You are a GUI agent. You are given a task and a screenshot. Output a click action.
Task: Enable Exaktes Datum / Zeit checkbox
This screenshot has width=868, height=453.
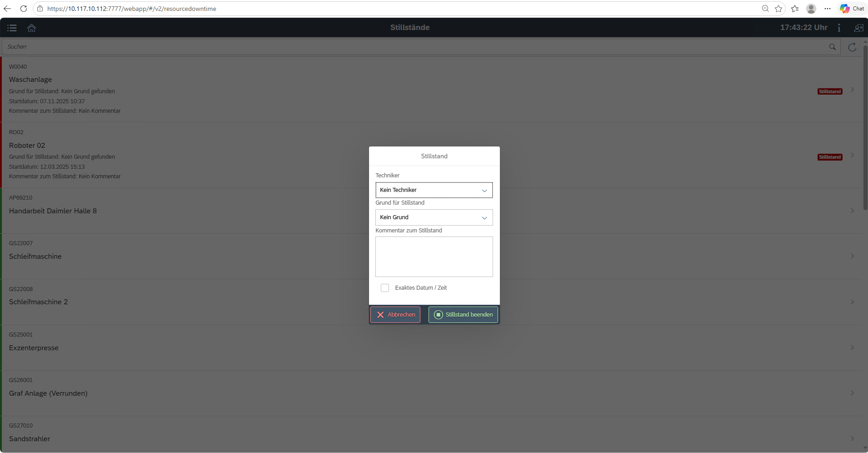[385, 288]
